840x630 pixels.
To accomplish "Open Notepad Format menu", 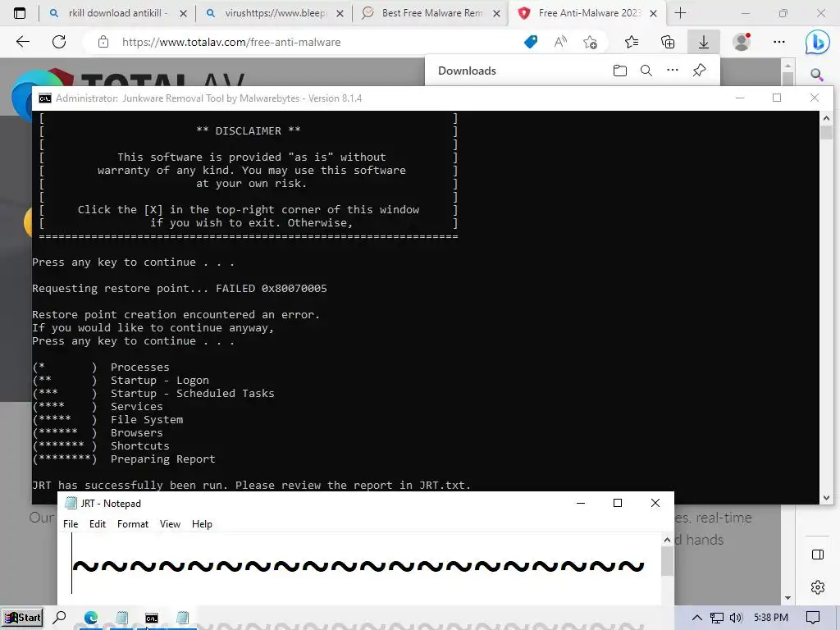I will tap(133, 524).
